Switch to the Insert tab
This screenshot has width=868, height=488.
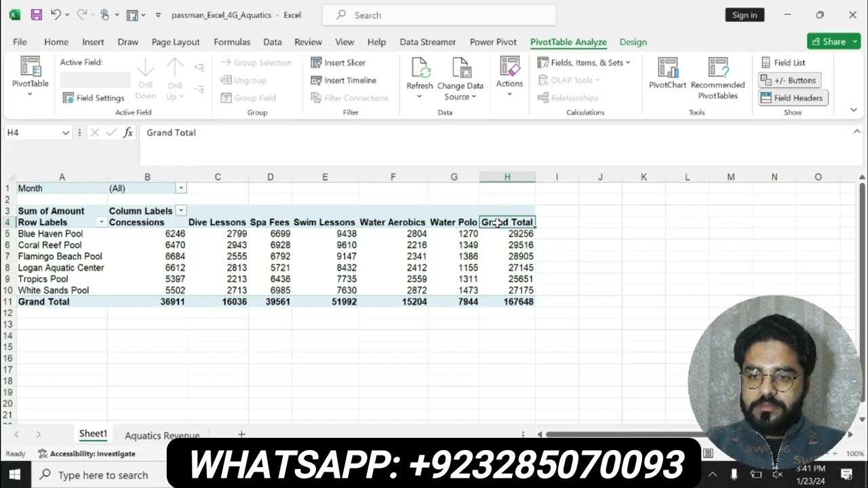click(x=93, y=42)
